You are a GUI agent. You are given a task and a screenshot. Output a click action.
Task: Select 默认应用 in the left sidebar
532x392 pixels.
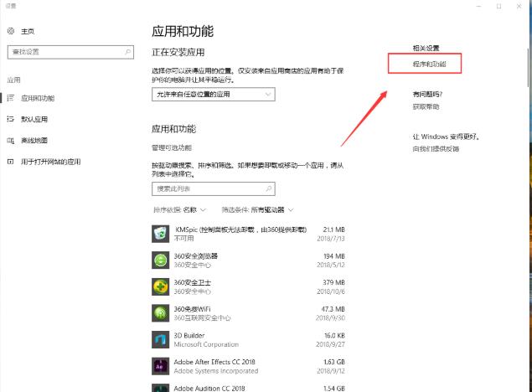[x=34, y=119]
